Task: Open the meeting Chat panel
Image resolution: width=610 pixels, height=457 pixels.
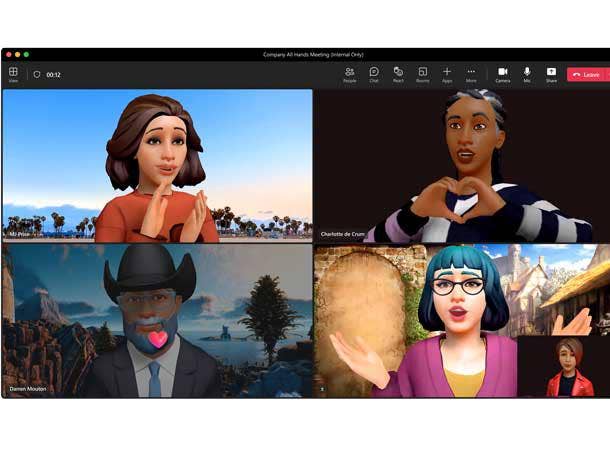Action: click(374, 73)
